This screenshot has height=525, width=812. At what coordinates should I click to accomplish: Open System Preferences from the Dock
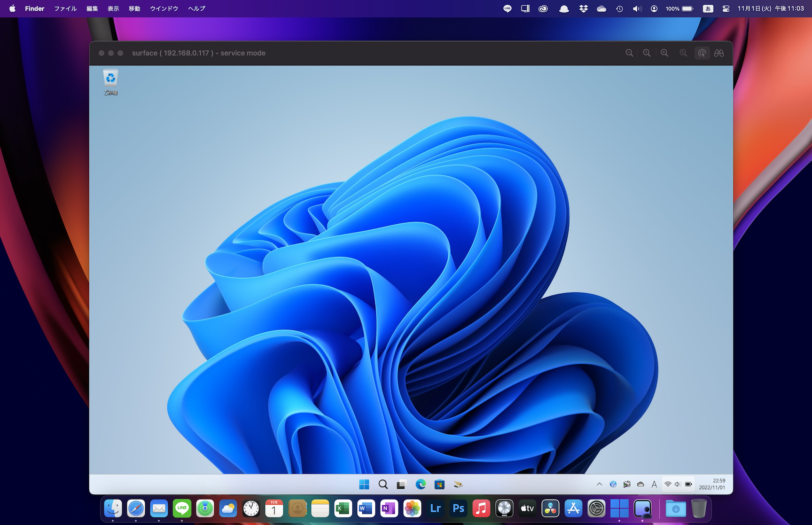(596, 508)
